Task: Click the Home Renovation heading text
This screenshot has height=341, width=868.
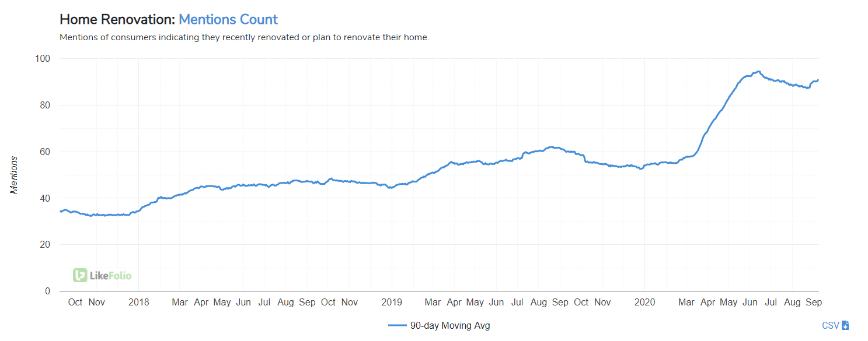Action: [x=117, y=19]
